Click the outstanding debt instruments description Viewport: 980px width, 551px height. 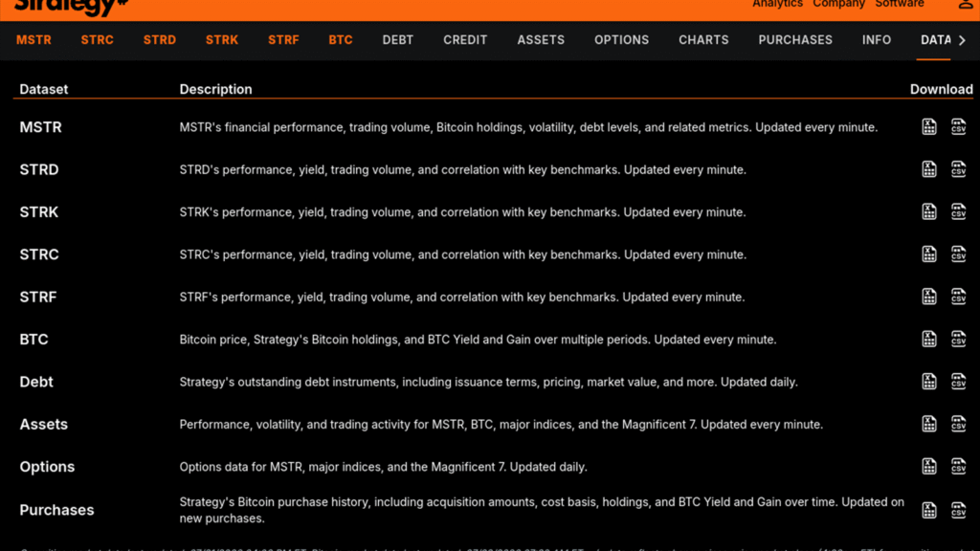tap(489, 382)
